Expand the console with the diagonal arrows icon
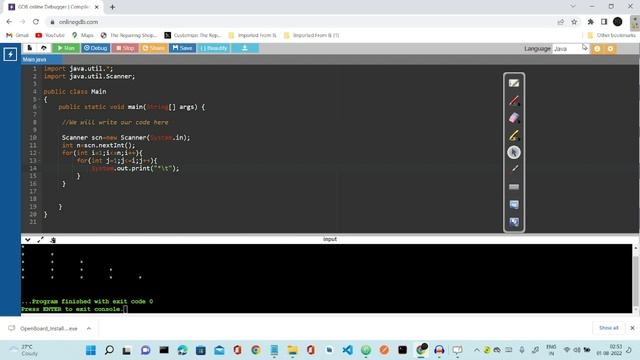 (x=40, y=240)
